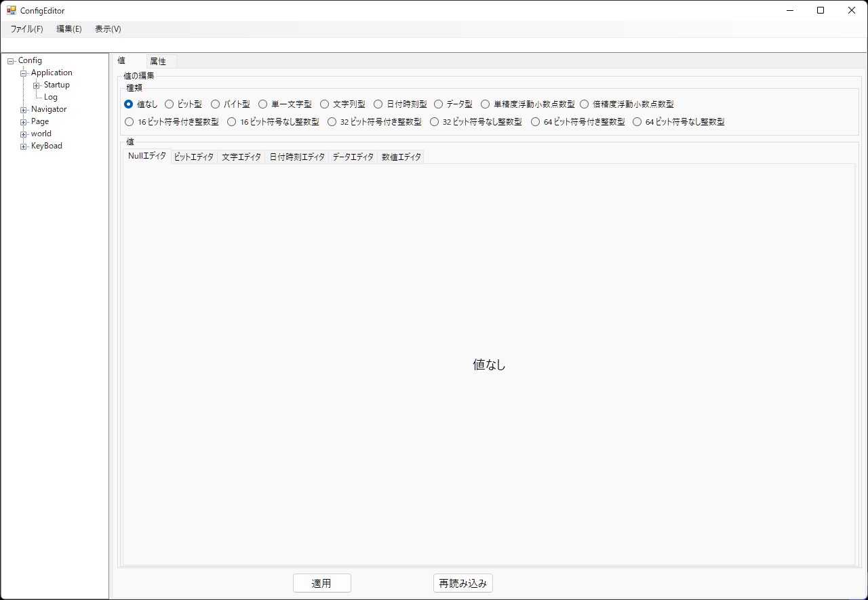Viewport: 868px width, 600px height.
Task: Open the 数値エディタ tab
Action: pyautogui.click(x=401, y=157)
